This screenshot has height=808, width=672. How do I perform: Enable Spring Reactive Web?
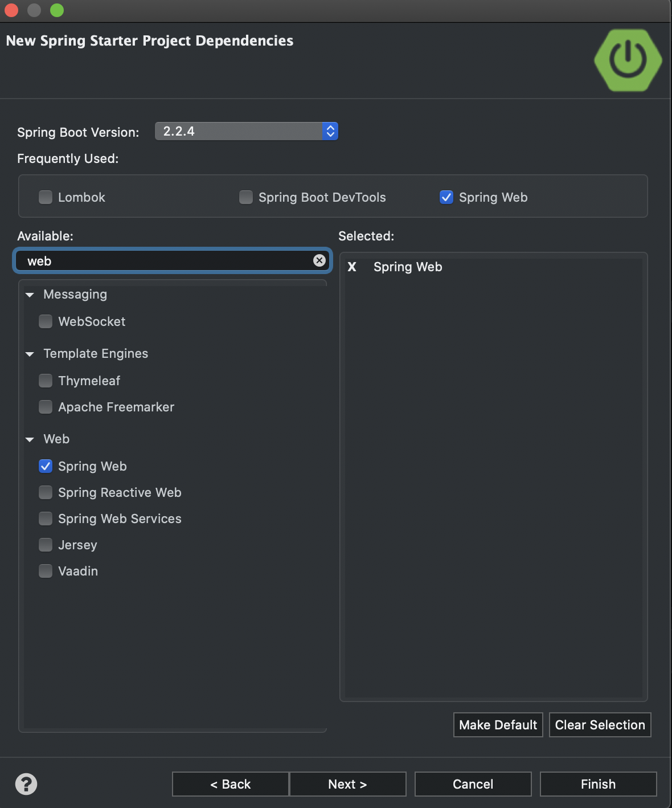[46, 492]
